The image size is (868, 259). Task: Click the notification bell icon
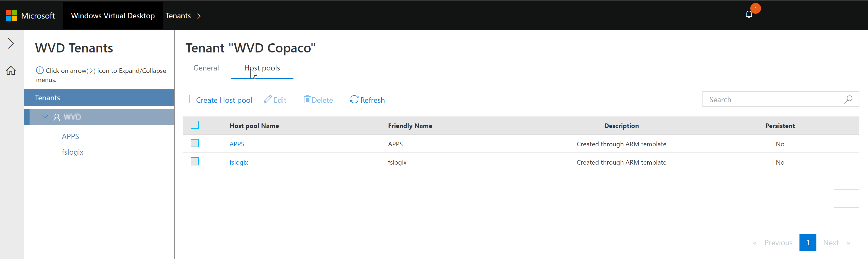[748, 15]
